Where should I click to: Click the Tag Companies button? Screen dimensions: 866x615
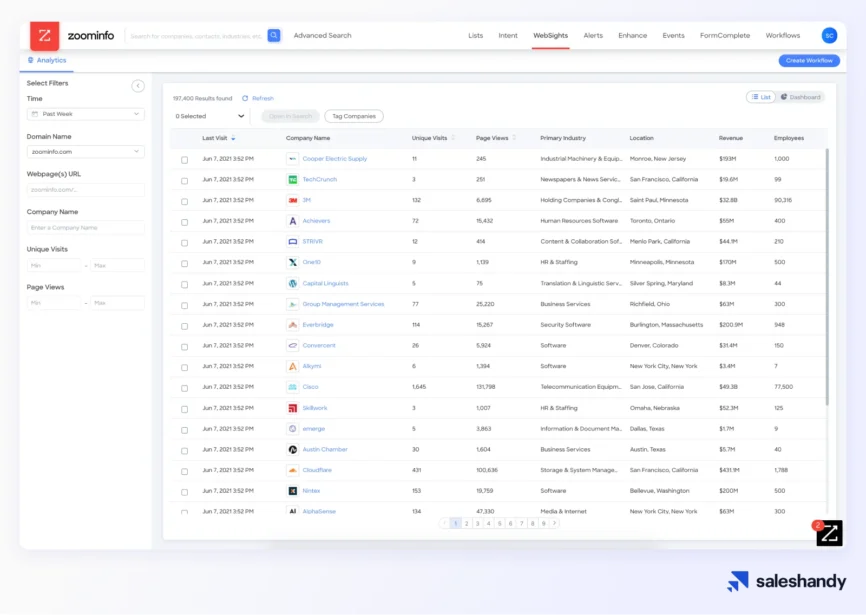click(x=354, y=116)
